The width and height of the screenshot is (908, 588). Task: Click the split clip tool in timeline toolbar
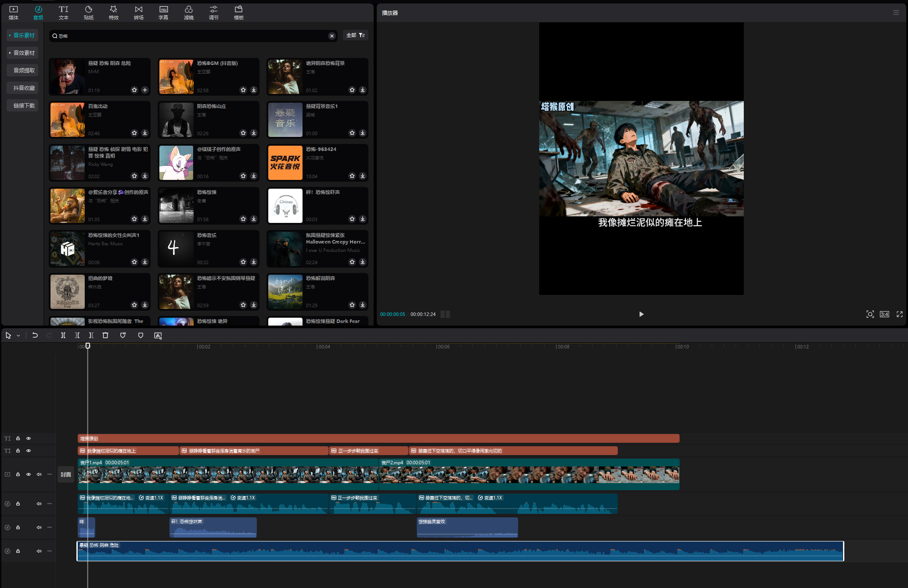click(x=63, y=335)
